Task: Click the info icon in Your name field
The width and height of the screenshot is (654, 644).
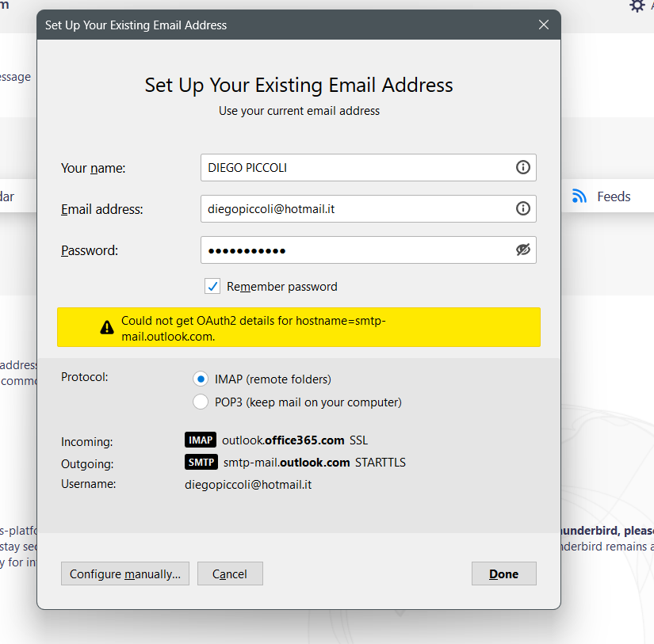Action: (x=522, y=168)
